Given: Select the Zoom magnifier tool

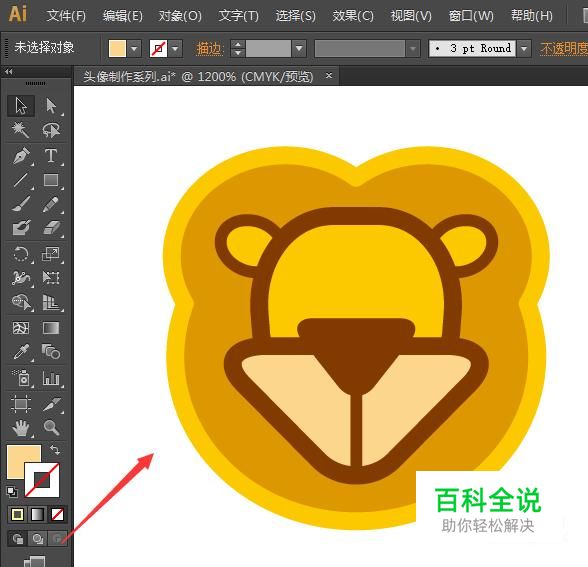Looking at the screenshot, I should 51,428.
